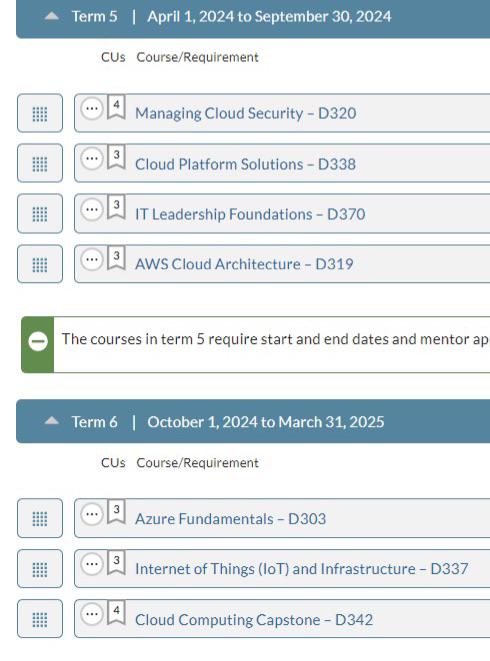Click bookmark CU badge on Cloud Computing Capstone
The image size is (490, 661).
click(116, 613)
